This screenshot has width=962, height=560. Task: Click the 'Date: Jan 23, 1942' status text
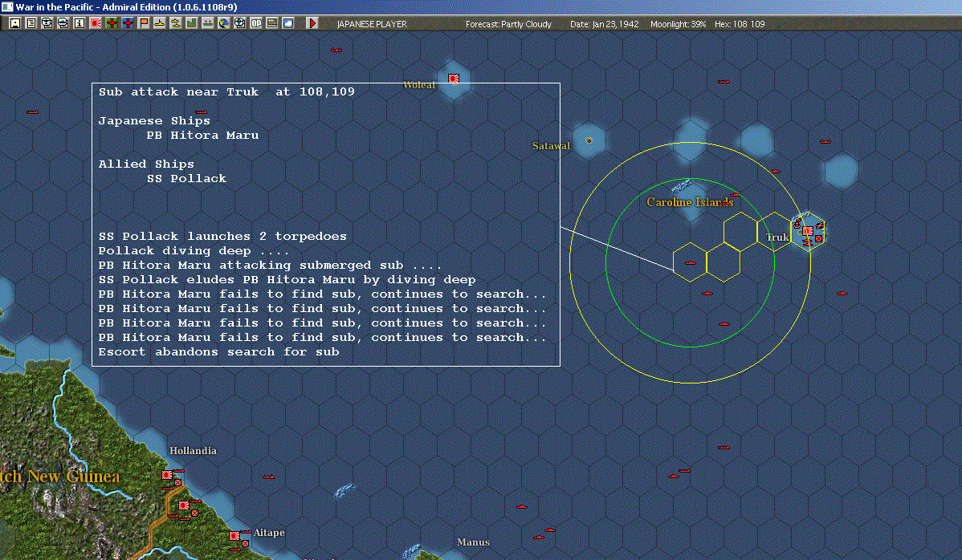[x=605, y=24]
